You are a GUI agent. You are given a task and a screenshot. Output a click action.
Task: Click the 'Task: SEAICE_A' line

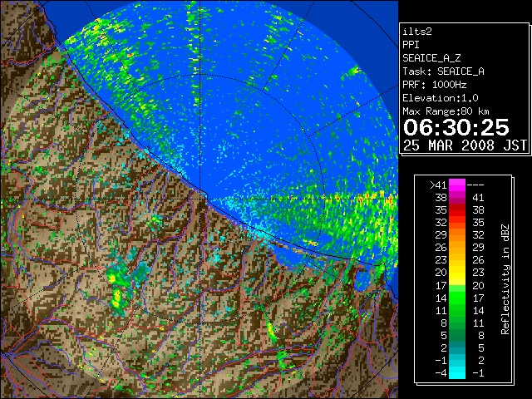tap(443, 71)
